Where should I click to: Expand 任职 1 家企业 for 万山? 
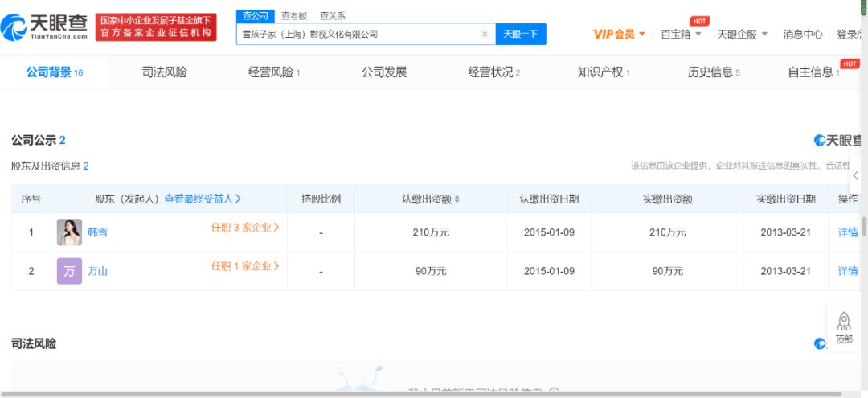click(x=245, y=265)
